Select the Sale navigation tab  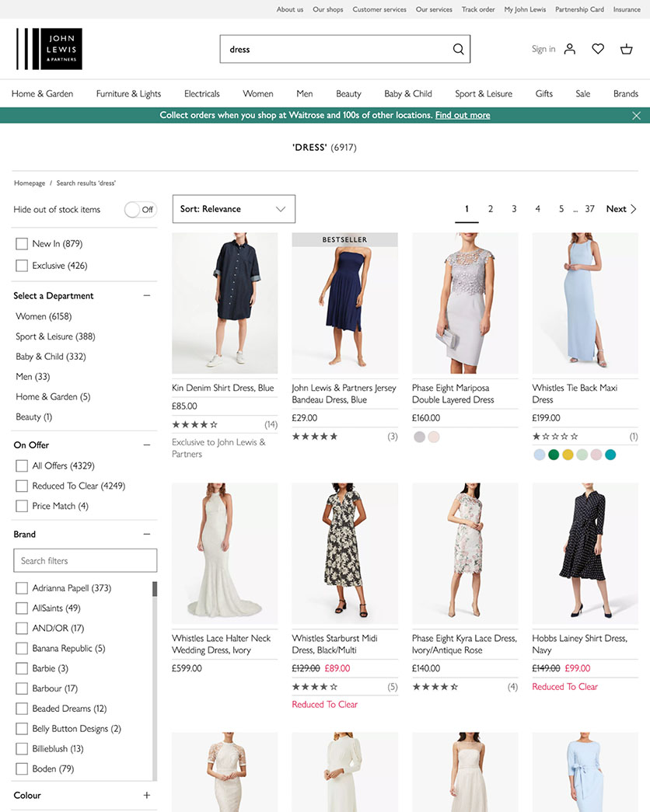(582, 93)
